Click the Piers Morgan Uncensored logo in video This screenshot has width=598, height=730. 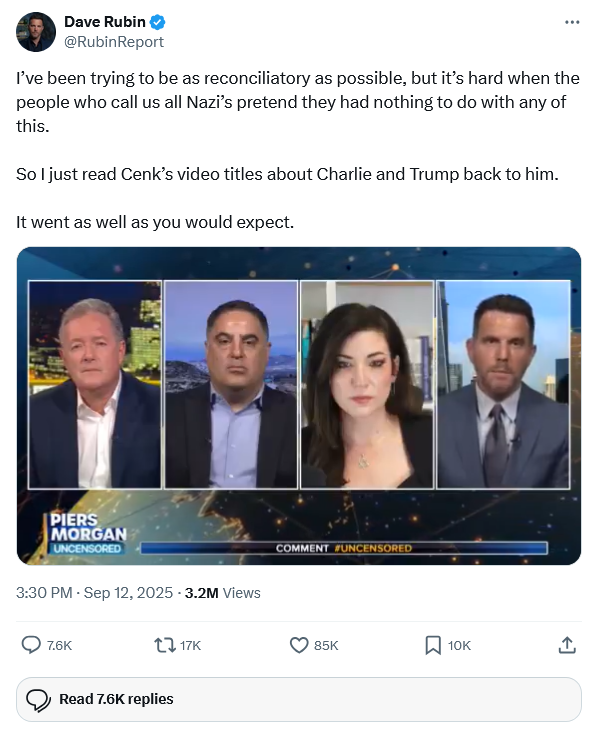point(88,534)
